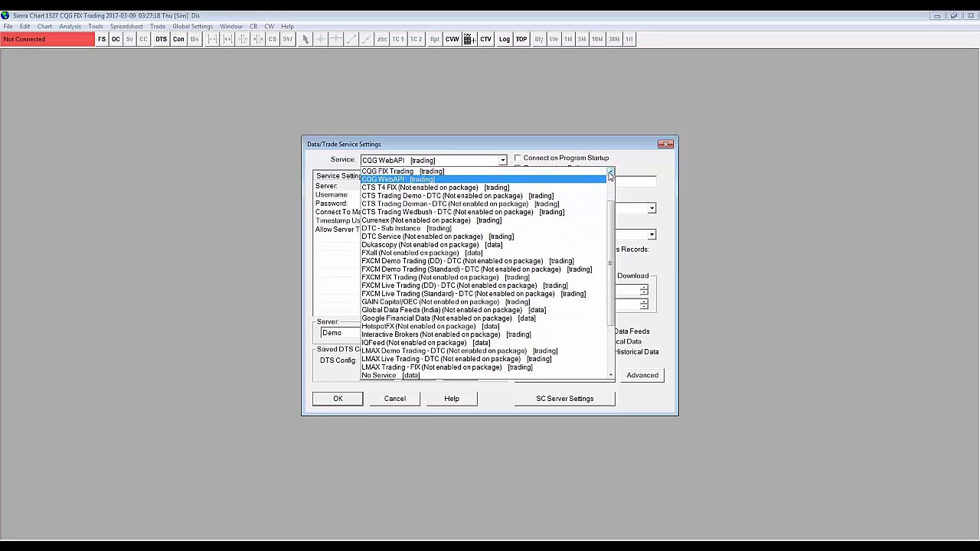Viewport: 980px width, 551px height.
Task: Open the Window menu
Action: (x=231, y=27)
